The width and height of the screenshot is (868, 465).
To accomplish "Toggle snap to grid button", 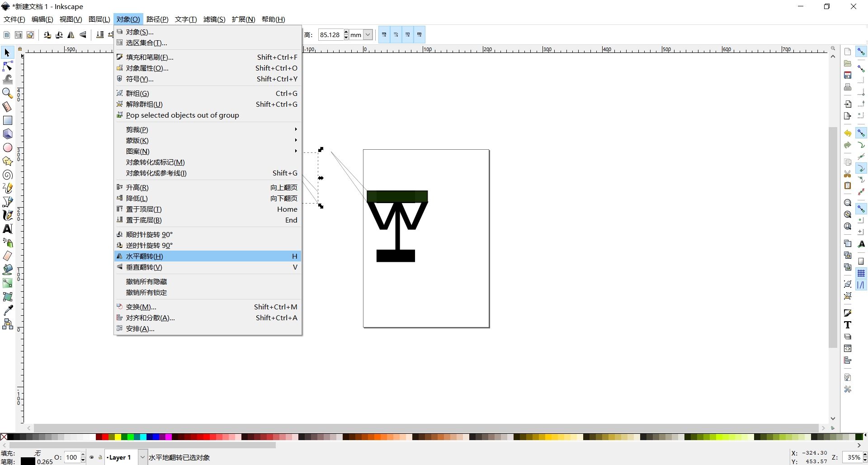I will 861,273.
